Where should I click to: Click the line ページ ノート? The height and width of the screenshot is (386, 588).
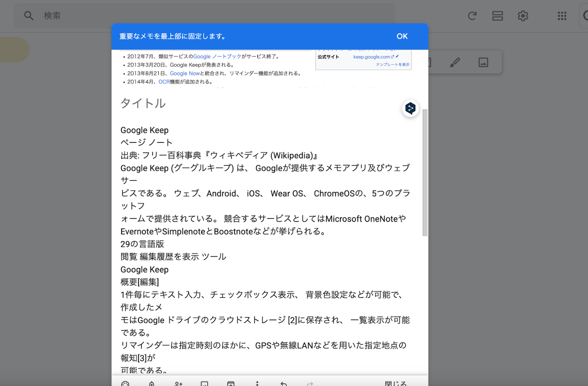pos(147,142)
